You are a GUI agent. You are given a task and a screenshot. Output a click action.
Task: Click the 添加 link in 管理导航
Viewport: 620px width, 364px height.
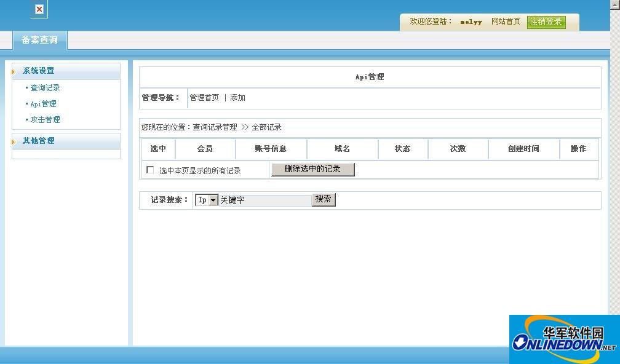238,98
